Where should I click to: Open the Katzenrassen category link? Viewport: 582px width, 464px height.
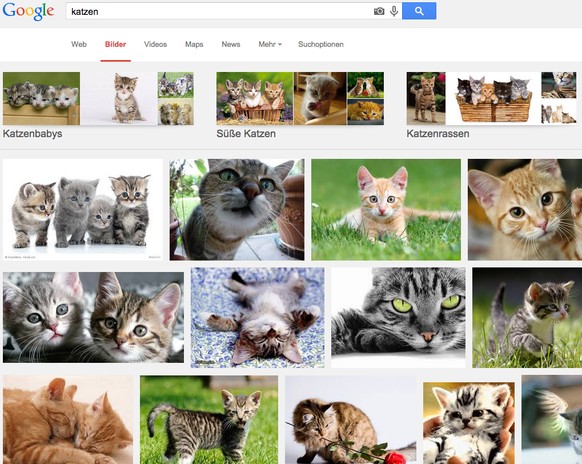pyautogui.click(x=438, y=134)
